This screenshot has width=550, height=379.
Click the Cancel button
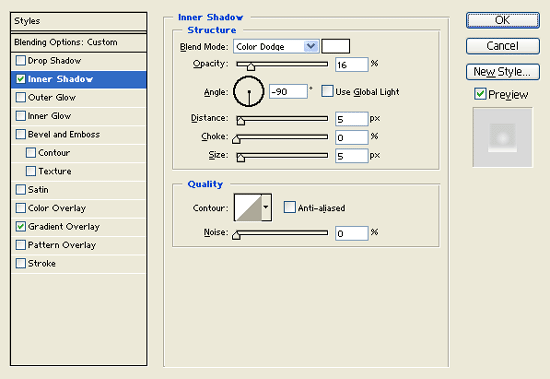tap(503, 46)
